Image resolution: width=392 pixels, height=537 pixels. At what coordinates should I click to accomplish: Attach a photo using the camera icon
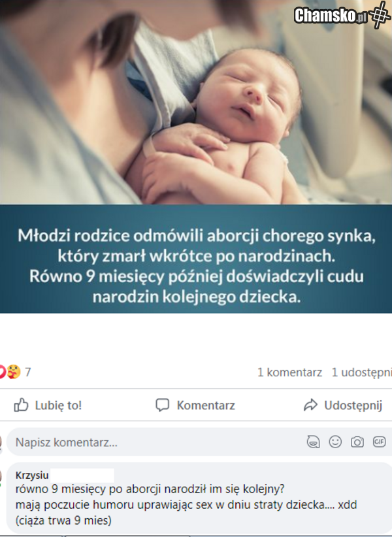tap(357, 442)
